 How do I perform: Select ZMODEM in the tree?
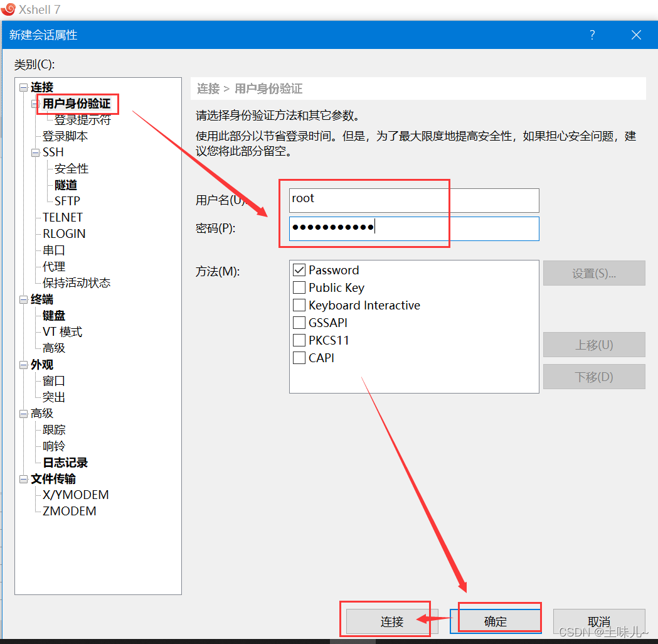[x=69, y=512]
